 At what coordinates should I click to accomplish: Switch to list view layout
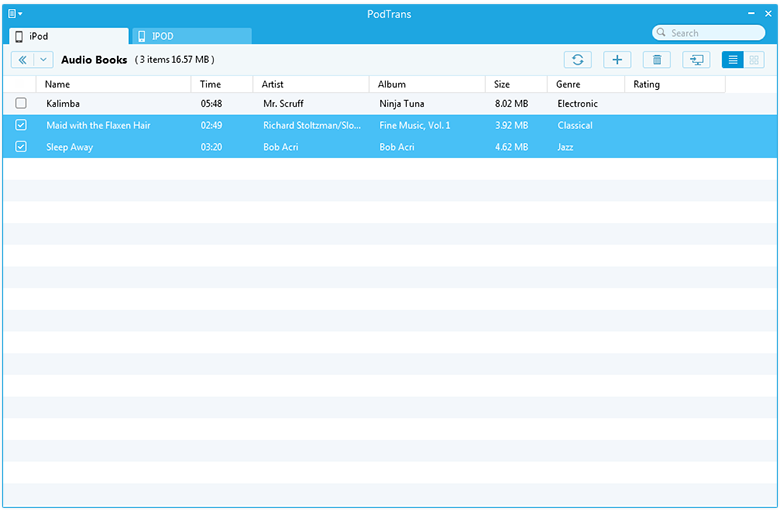733,60
